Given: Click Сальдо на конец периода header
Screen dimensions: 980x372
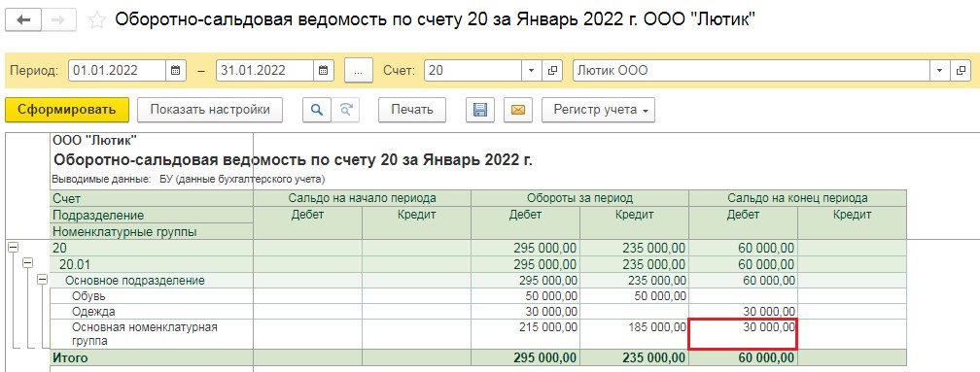Looking at the screenshot, I should 797,198.
